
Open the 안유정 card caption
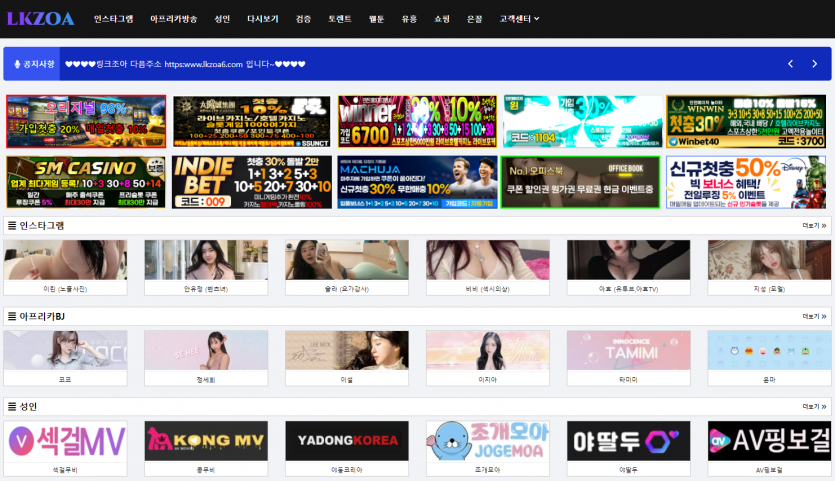(x=206, y=289)
